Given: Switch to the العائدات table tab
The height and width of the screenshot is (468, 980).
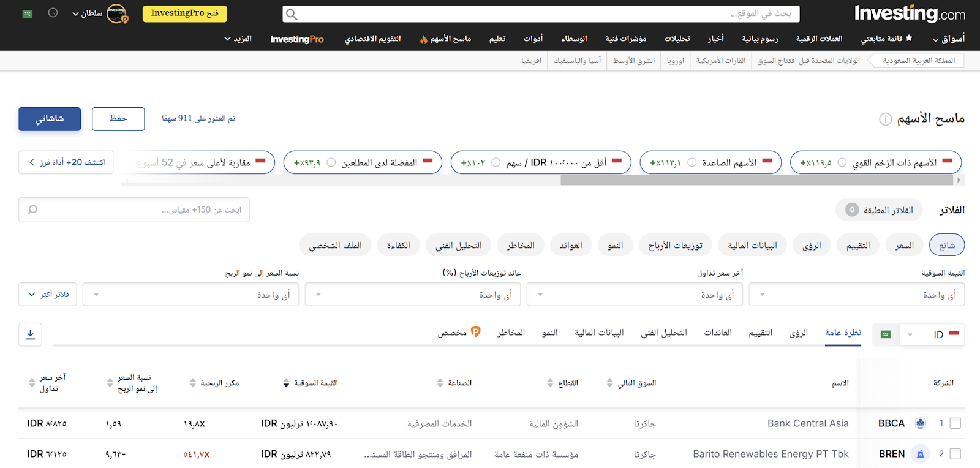Looking at the screenshot, I should 718,333.
